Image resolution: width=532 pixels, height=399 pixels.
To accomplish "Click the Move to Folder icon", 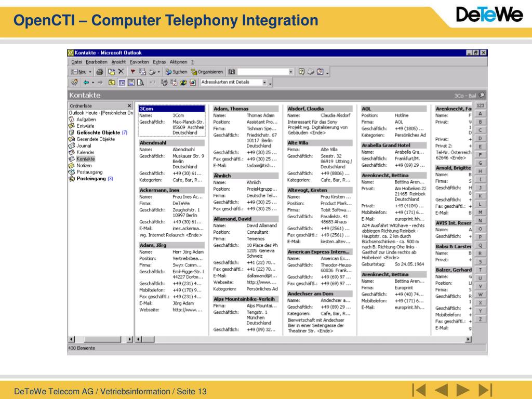I will [111, 72].
